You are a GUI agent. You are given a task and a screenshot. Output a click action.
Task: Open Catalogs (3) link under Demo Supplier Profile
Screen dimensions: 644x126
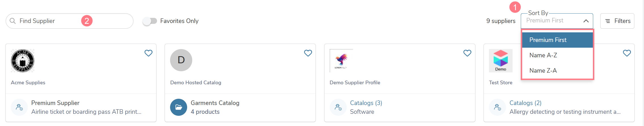[366, 103]
